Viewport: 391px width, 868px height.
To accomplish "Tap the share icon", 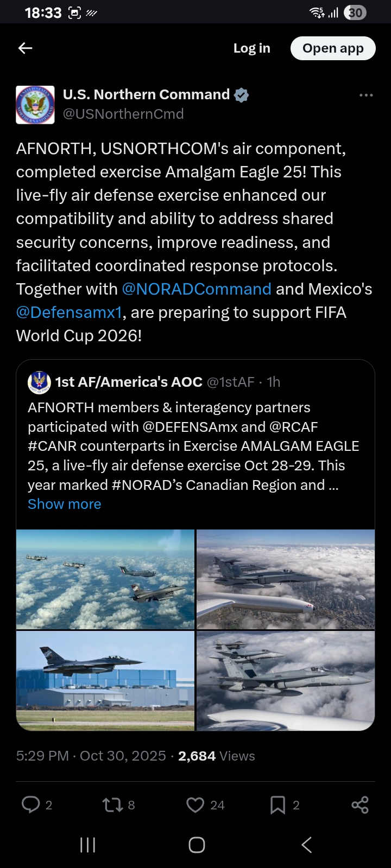I will click(x=360, y=805).
